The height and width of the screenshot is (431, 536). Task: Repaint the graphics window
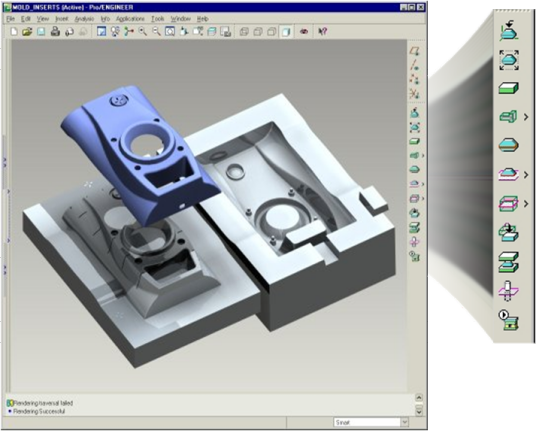[x=101, y=32]
